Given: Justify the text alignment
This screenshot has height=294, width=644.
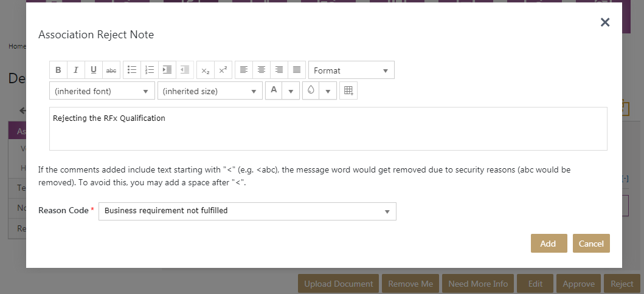Looking at the screenshot, I should click(x=297, y=70).
